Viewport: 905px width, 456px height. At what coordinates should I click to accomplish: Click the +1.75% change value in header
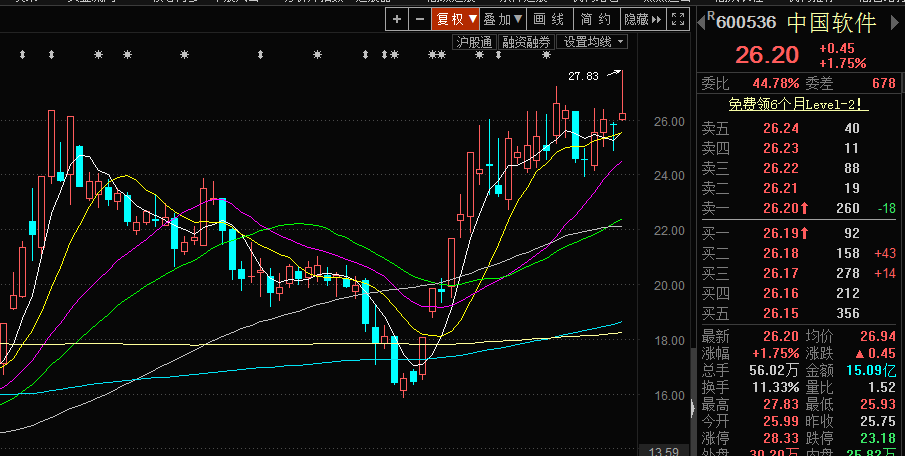click(x=843, y=63)
